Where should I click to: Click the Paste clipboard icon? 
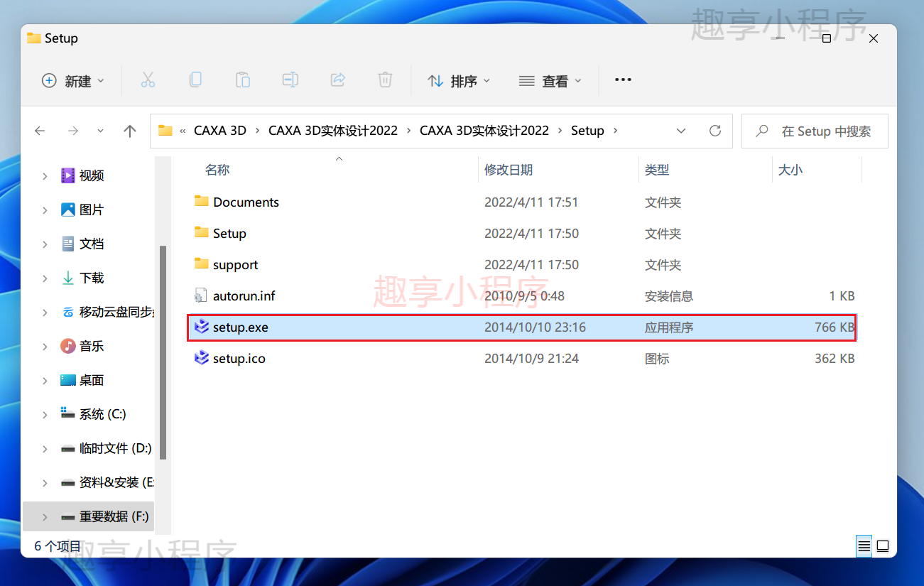(243, 80)
